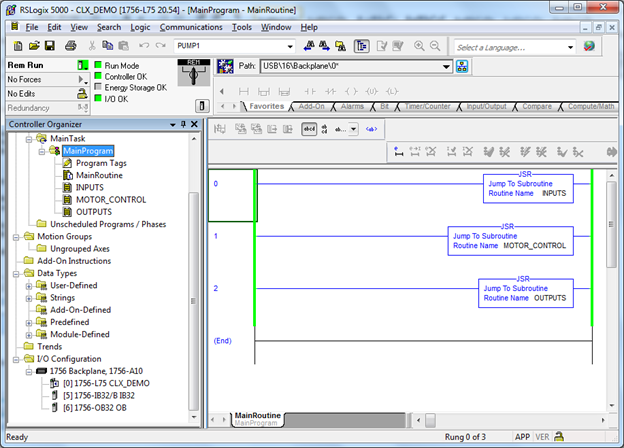Insert an Output Latch instruction

[x=392, y=92]
